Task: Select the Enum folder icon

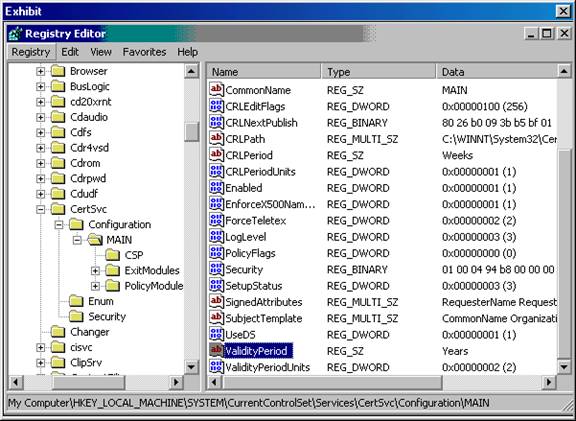Action: 76,301
